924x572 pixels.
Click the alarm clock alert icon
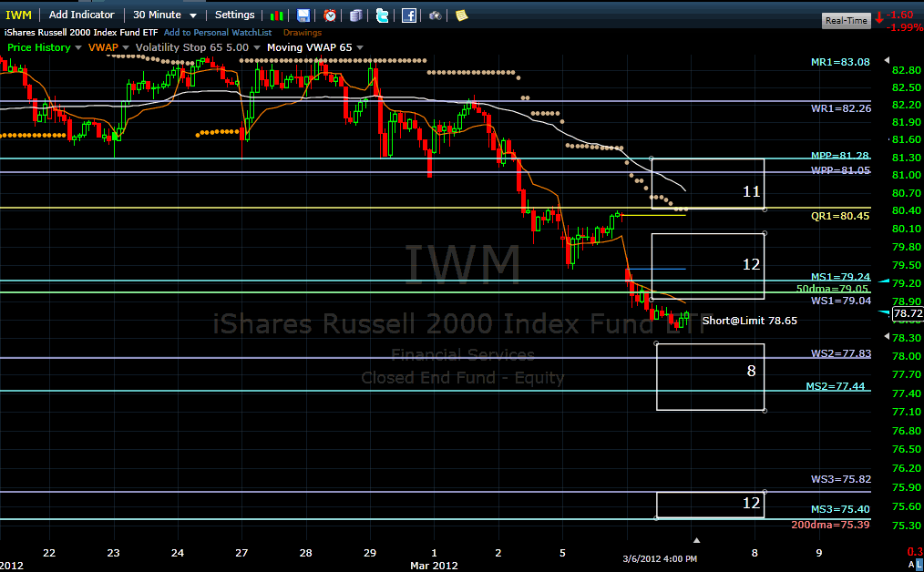[x=330, y=15]
